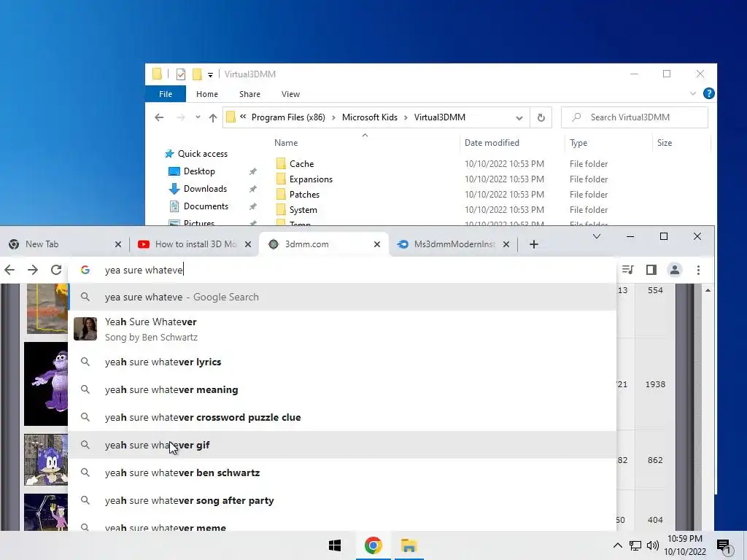Image resolution: width=747 pixels, height=560 pixels.
Task: Select the Expansions folder
Action: point(311,179)
